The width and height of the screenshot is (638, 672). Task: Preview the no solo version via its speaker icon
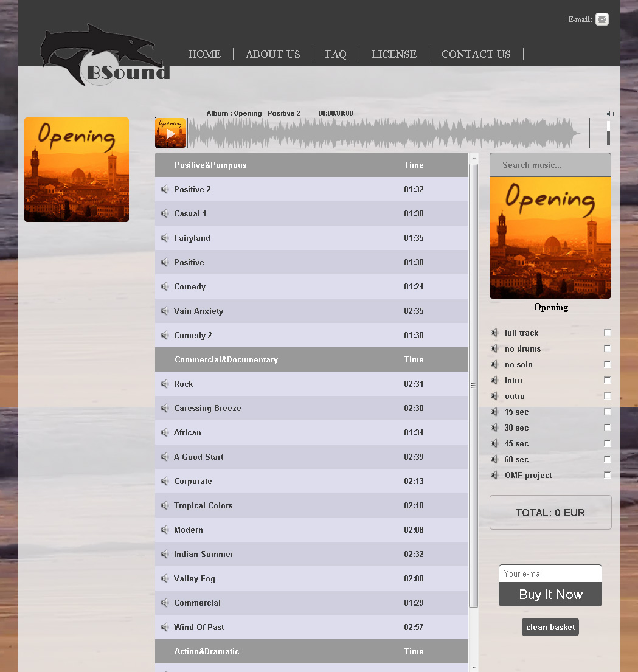(494, 364)
